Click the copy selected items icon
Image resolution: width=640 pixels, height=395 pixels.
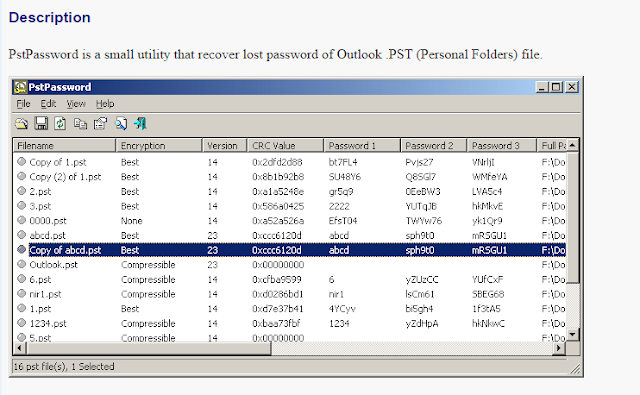pyautogui.click(x=80, y=123)
